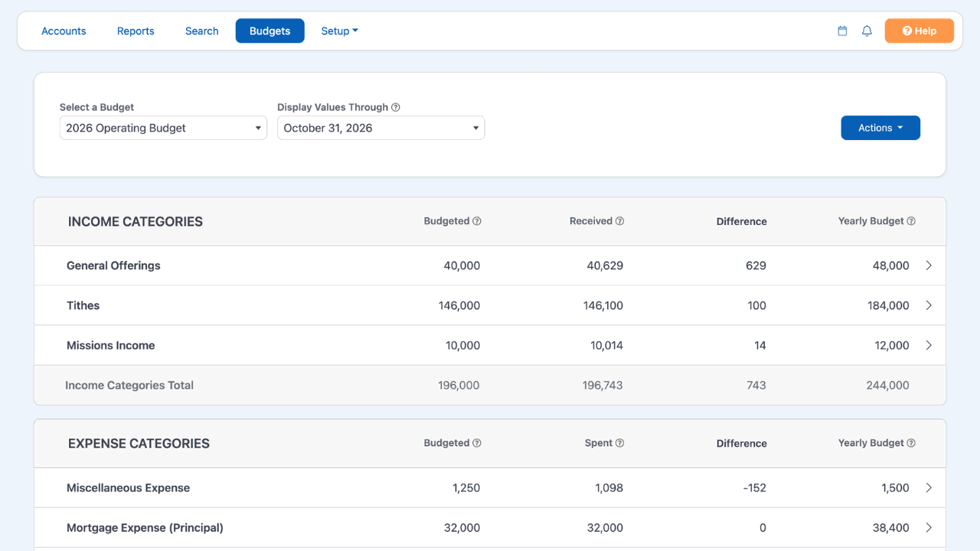
Task: Expand the Tithes row chevron
Action: [x=929, y=305]
